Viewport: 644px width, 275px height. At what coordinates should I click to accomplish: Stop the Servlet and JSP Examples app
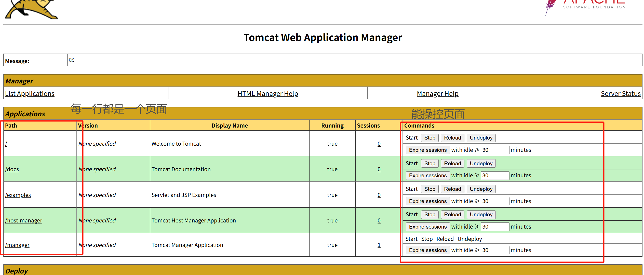coord(430,189)
